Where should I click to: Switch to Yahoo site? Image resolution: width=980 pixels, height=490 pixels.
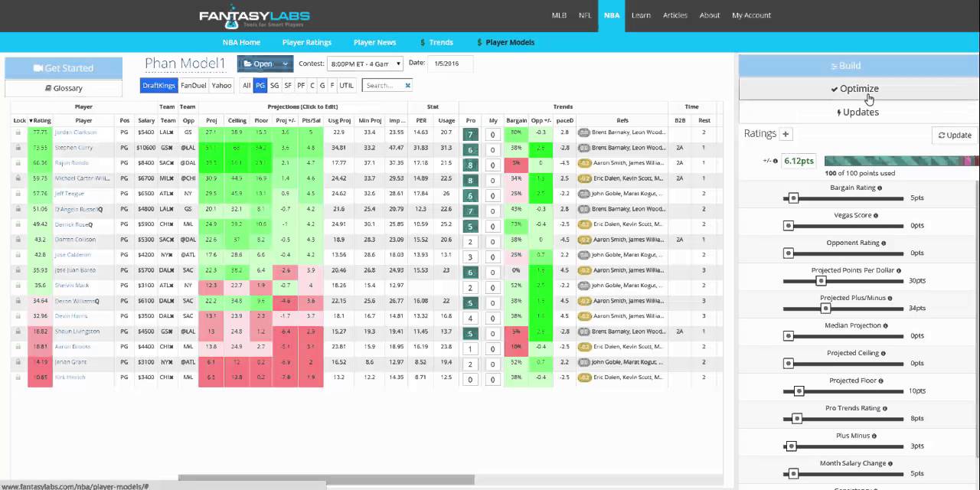(x=221, y=85)
